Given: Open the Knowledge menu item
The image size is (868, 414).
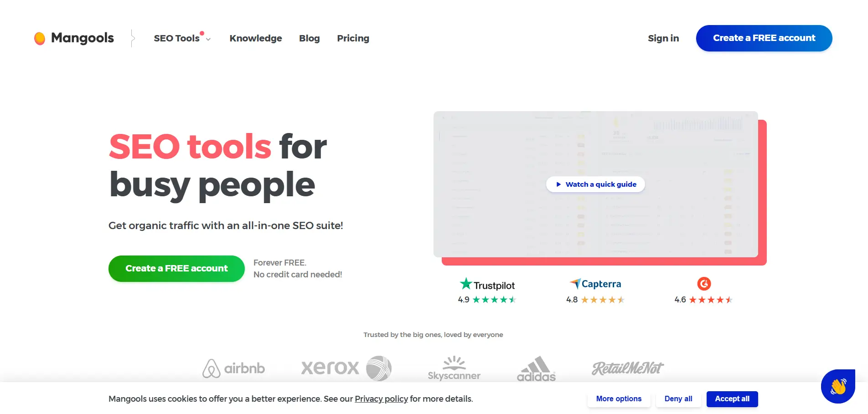Looking at the screenshot, I should click(x=256, y=38).
